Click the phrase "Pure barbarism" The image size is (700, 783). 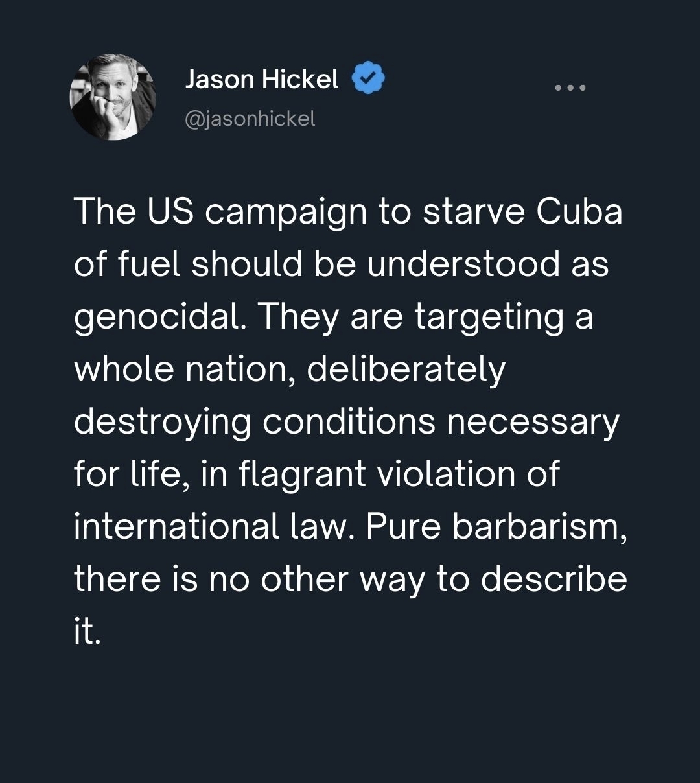496,527
